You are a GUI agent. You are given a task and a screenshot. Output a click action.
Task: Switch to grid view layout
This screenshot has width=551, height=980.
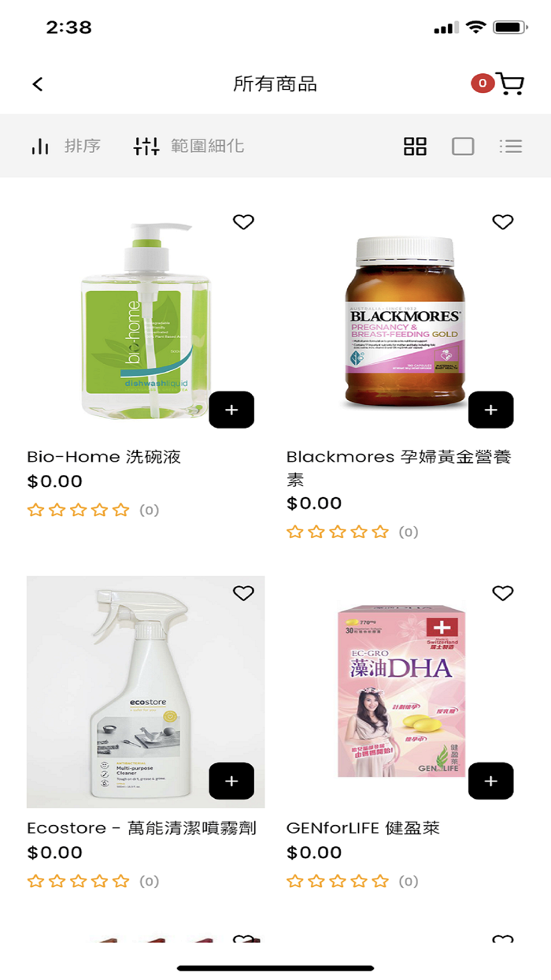(415, 147)
